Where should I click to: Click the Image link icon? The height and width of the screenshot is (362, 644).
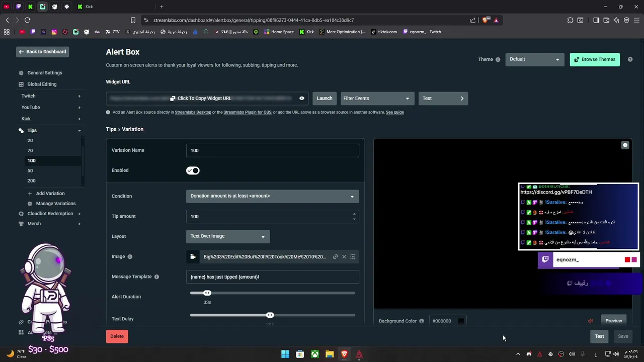[336, 257]
